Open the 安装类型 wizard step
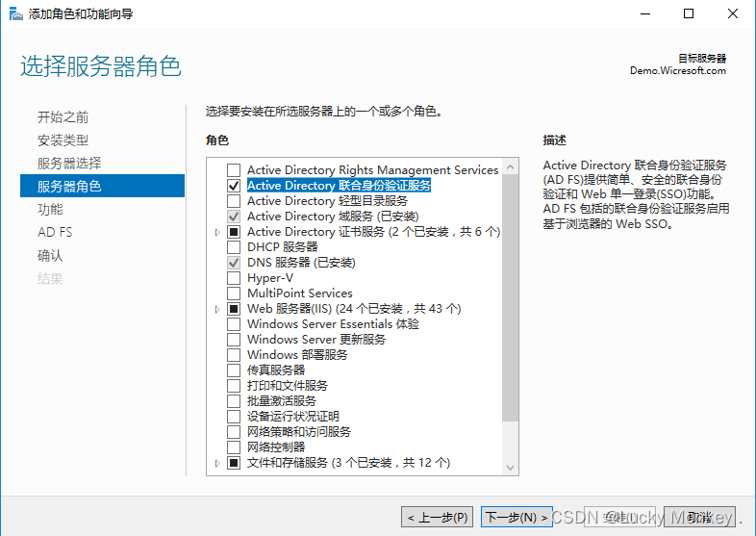The image size is (756, 536). click(x=63, y=140)
